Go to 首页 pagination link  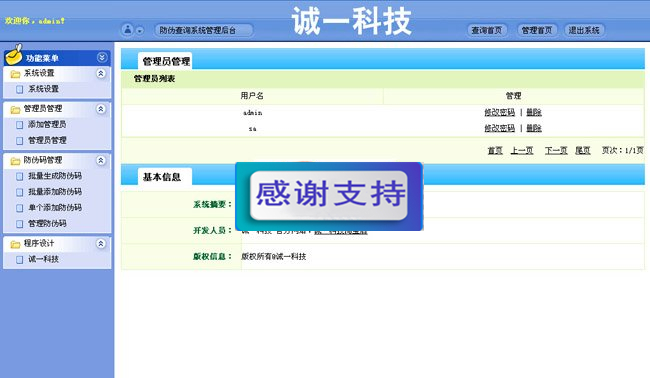coord(495,150)
